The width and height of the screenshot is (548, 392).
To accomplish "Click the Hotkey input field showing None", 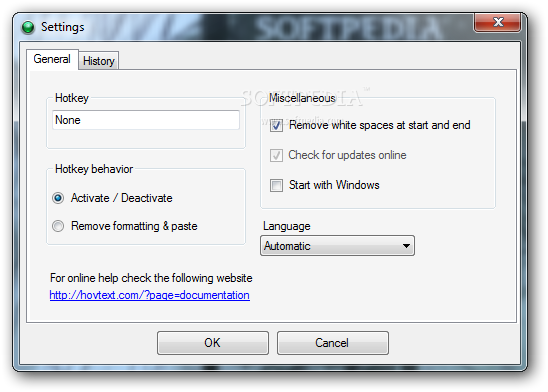I will pos(146,120).
